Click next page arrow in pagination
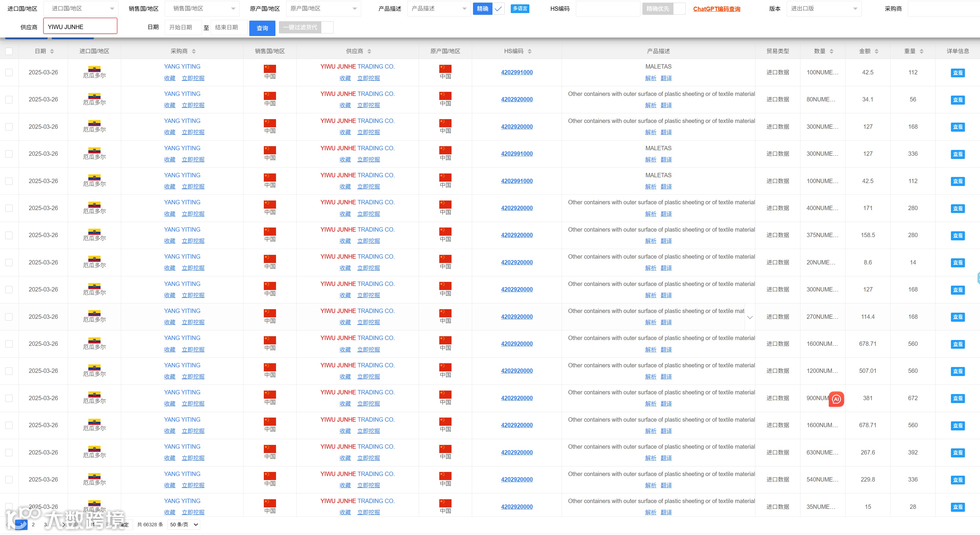The image size is (980, 535). pyautogui.click(x=64, y=524)
